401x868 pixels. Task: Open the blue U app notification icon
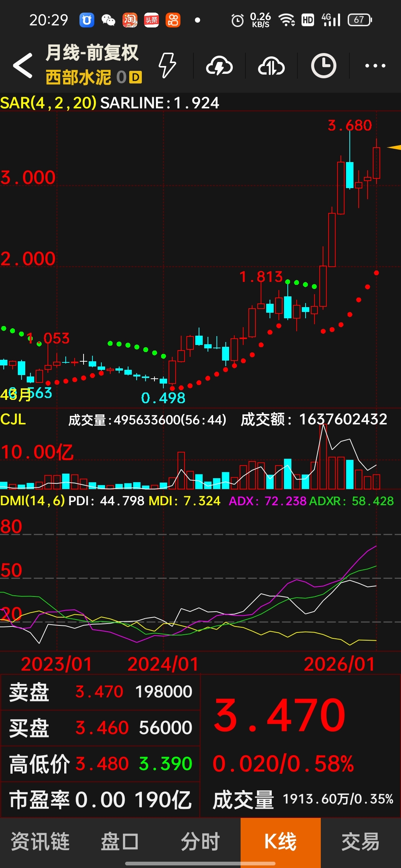pyautogui.click(x=87, y=20)
